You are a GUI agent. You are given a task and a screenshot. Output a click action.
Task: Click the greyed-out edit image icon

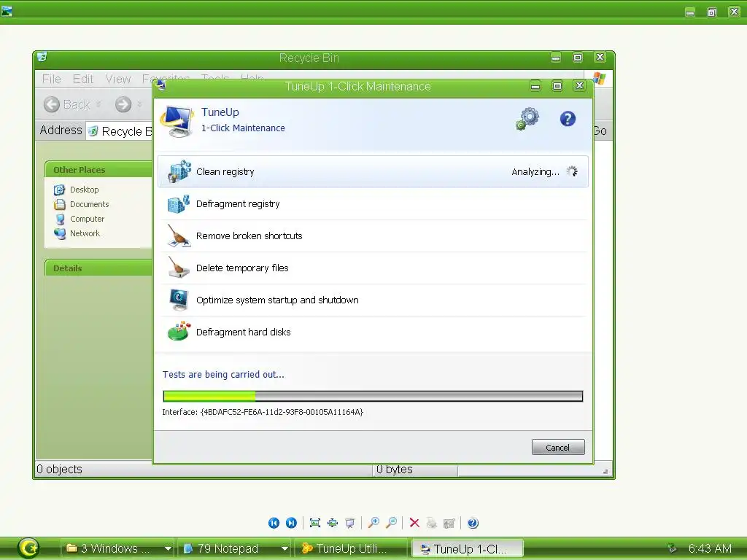pyautogui.click(x=449, y=523)
